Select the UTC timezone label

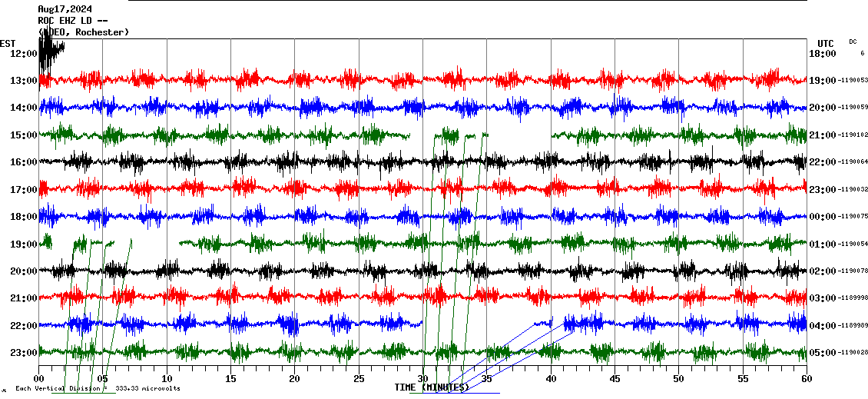(x=825, y=43)
